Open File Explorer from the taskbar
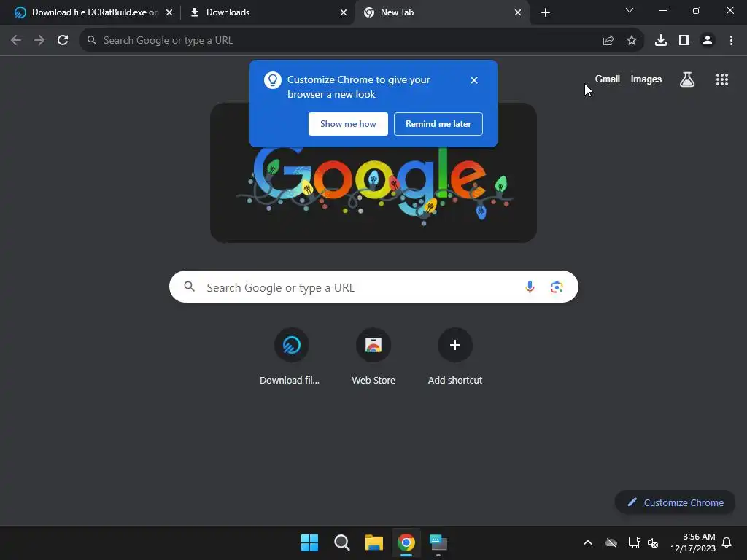Screen dimensions: 747x560 click(374, 542)
